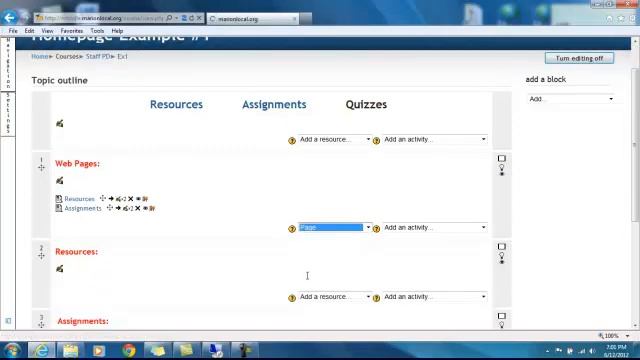Highlight topic 2 with the lightbulb icon
640x360 pixels.
coord(502,255)
